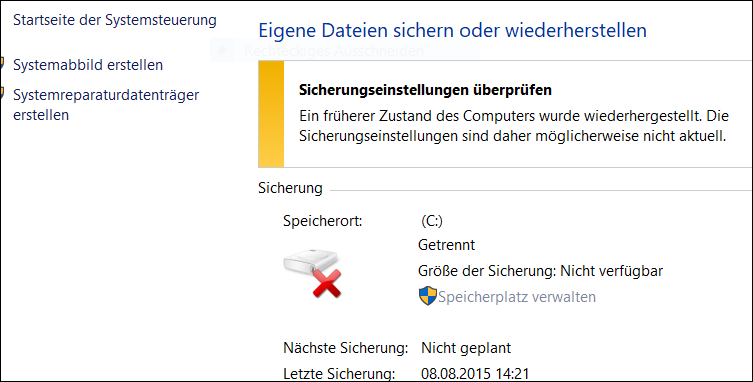The height and width of the screenshot is (382, 753).
Task: Open the Systemabbild erstellen link
Action: click(x=88, y=65)
